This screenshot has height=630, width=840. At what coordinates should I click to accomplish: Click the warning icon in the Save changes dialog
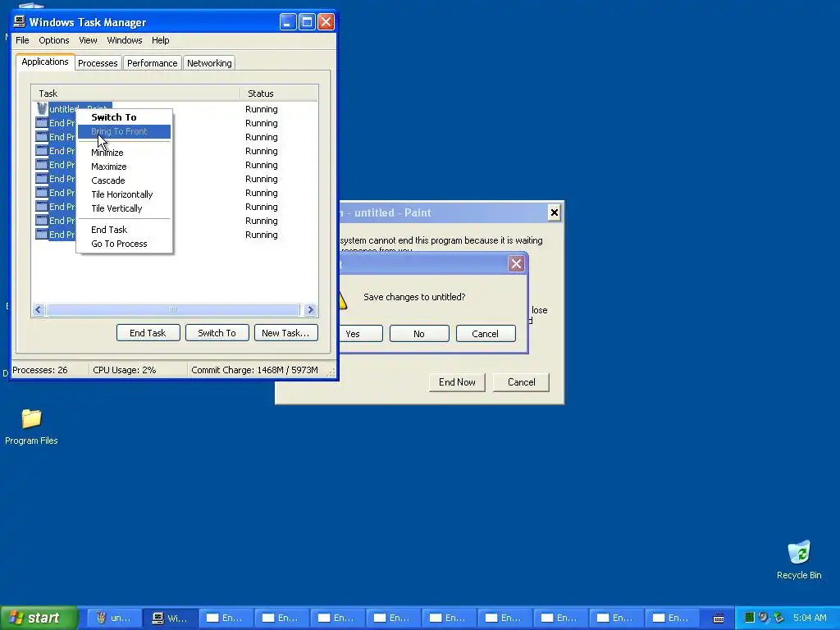pos(344,300)
